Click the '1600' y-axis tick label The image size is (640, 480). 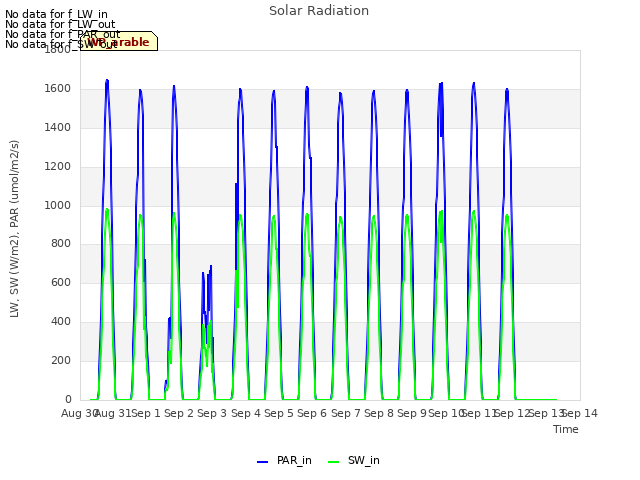pos(58,89)
